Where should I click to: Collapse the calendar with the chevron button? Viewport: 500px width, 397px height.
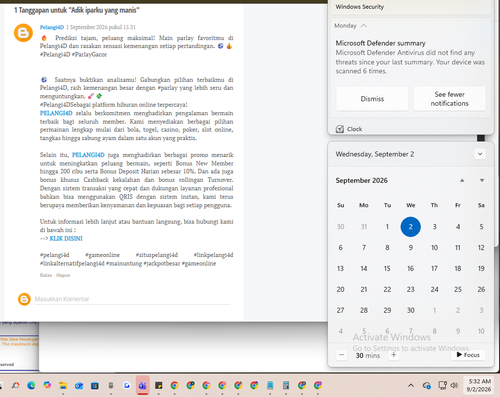pyautogui.click(x=480, y=154)
